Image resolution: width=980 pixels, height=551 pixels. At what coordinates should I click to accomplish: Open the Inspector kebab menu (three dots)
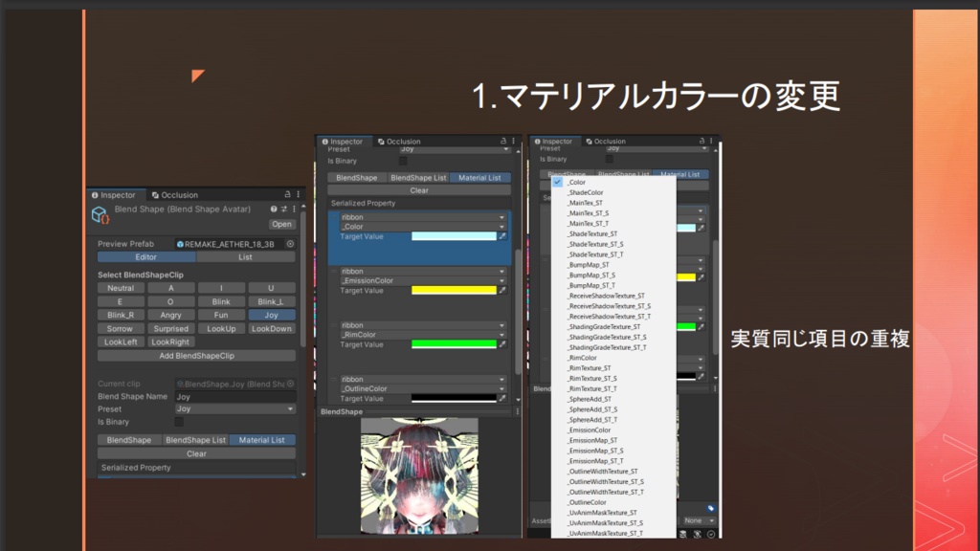(298, 194)
